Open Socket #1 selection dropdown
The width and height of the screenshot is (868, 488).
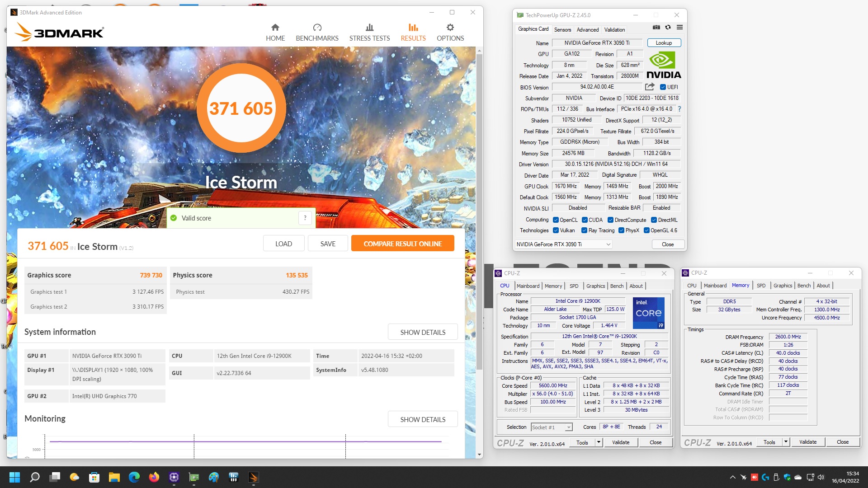click(551, 427)
